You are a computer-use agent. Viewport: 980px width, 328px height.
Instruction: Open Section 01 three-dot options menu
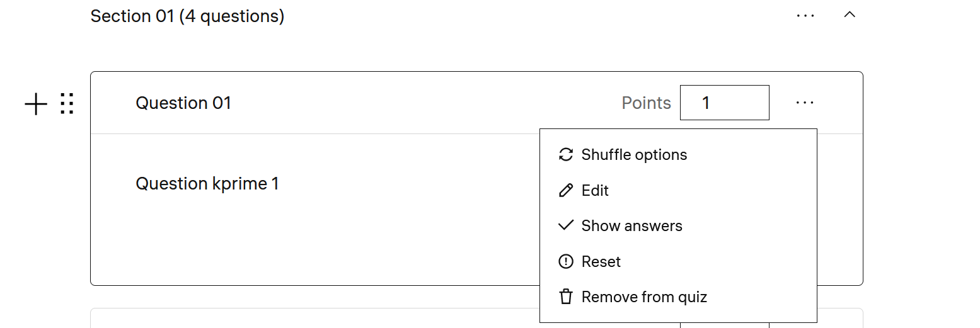(x=805, y=16)
